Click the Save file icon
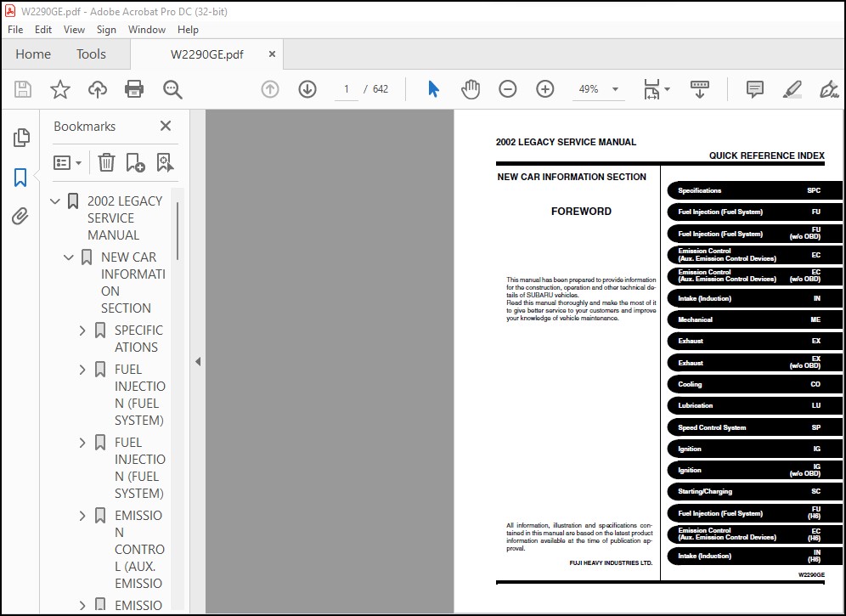846x616 pixels. (x=23, y=89)
